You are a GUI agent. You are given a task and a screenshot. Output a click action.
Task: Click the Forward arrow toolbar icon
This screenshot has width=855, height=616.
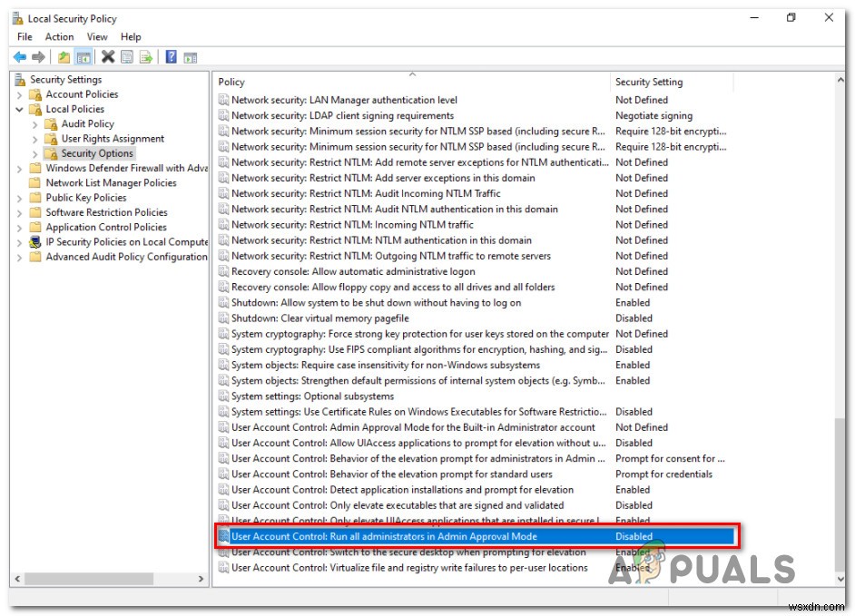[38, 56]
